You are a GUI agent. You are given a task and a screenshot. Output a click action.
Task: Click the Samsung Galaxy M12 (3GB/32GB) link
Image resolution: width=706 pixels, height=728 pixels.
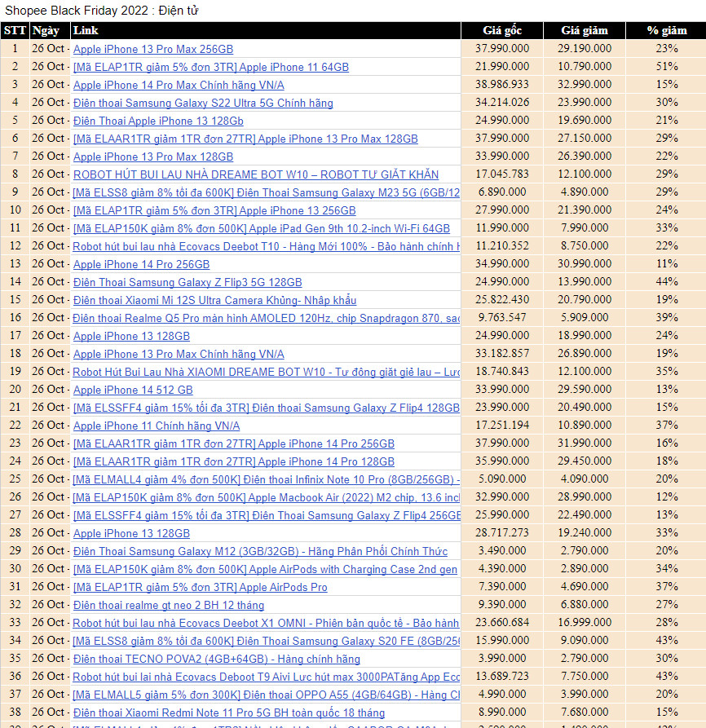(260, 551)
